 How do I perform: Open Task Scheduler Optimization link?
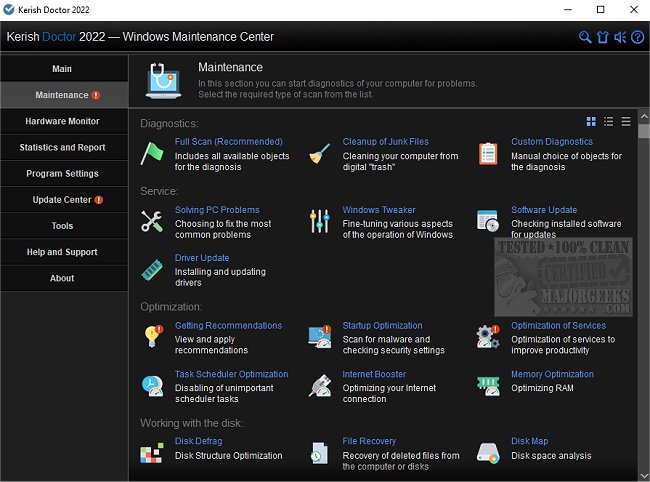point(231,374)
